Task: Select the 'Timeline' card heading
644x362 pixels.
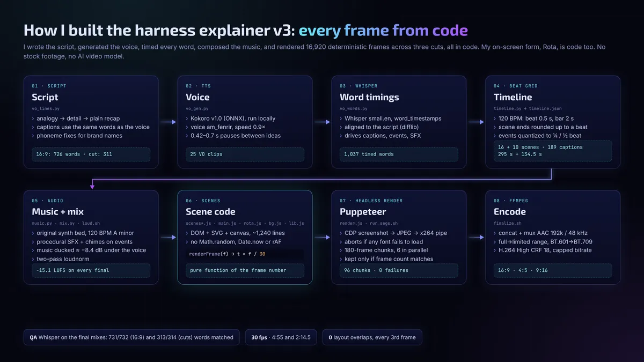Action: tap(513, 97)
